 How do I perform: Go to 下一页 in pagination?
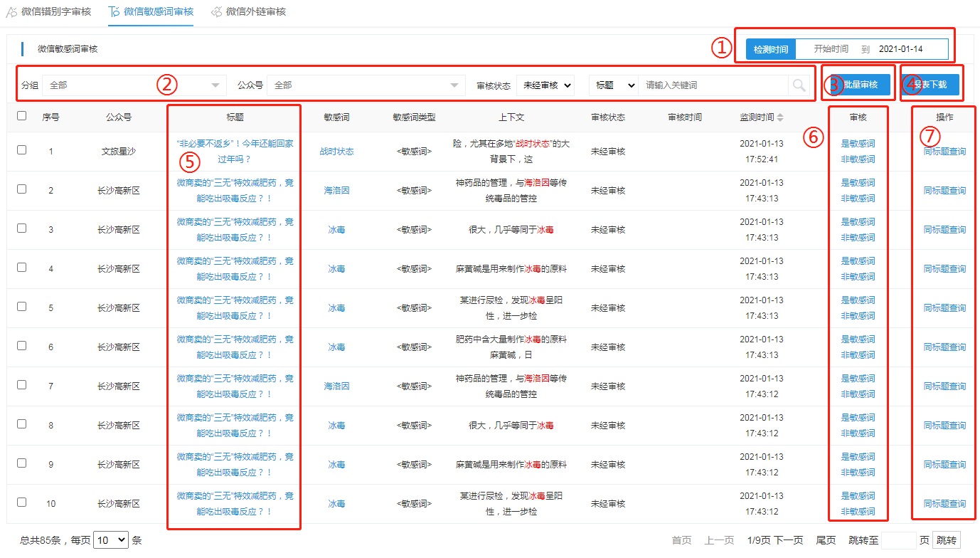[788, 540]
